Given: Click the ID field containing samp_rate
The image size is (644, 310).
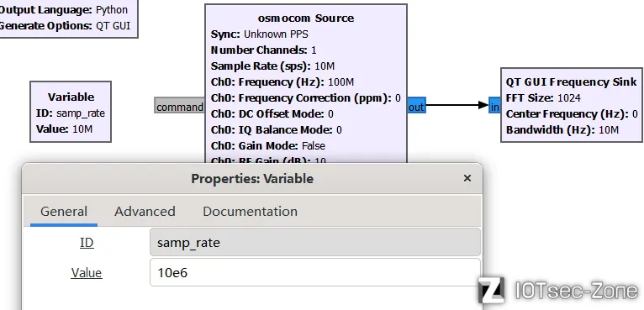Looking at the screenshot, I should 315,242.
